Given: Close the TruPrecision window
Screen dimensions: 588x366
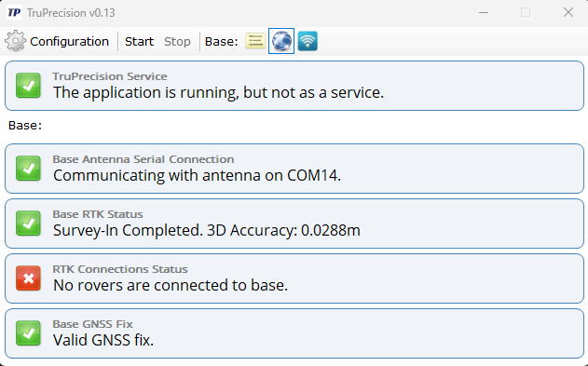Looking at the screenshot, I should click(x=568, y=12).
